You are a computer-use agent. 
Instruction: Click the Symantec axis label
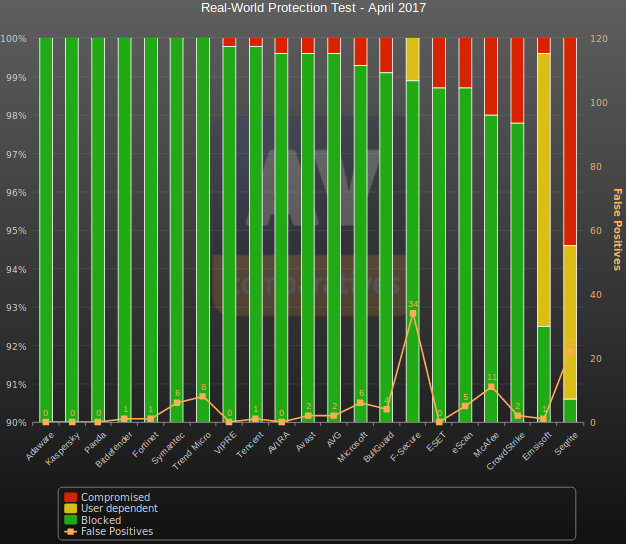coord(168,449)
